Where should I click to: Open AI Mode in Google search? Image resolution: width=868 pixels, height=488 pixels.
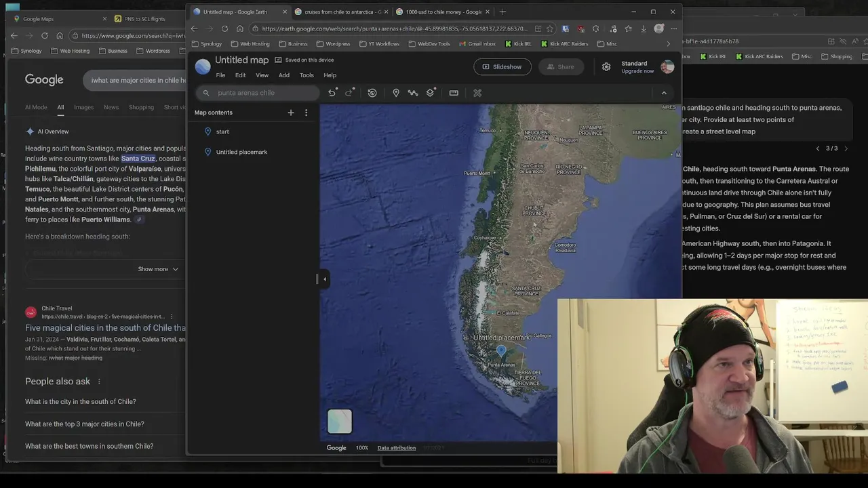coord(36,107)
